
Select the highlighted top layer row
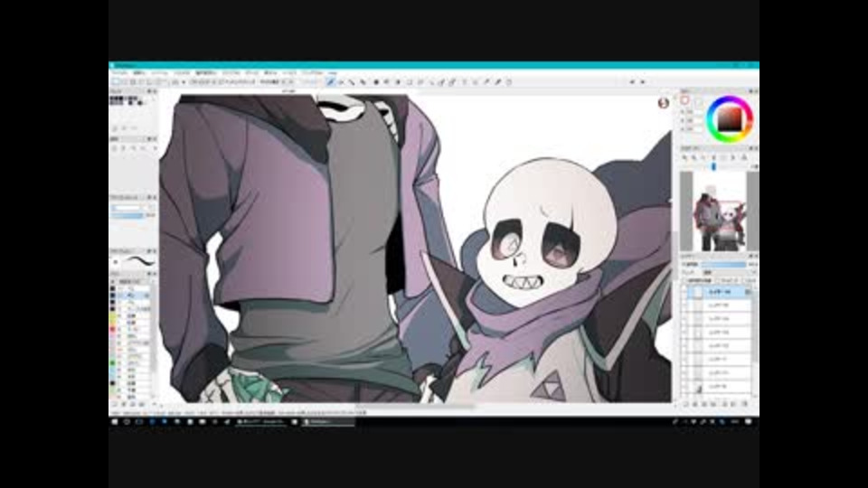719,292
